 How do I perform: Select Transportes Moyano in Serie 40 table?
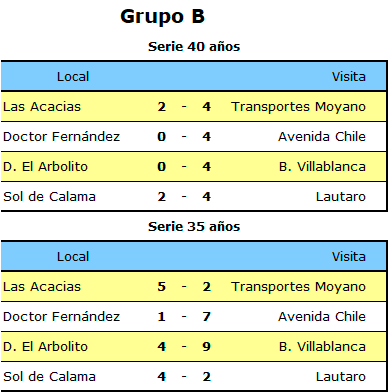pyautogui.click(x=298, y=107)
